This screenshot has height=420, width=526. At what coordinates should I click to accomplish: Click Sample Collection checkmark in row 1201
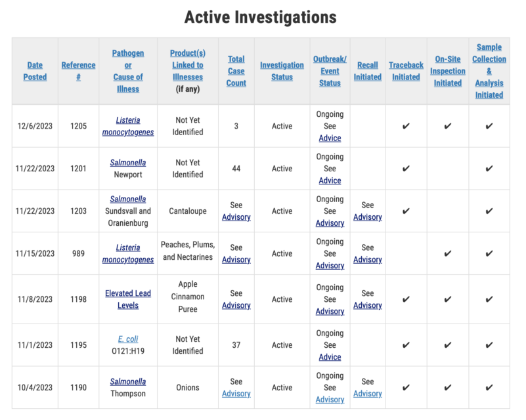(489, 169)
